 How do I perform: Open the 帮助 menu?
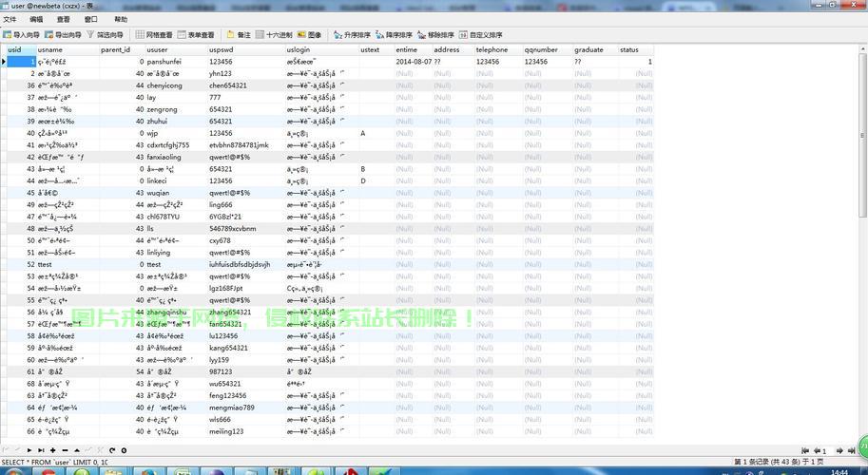[x=121, y=19]
